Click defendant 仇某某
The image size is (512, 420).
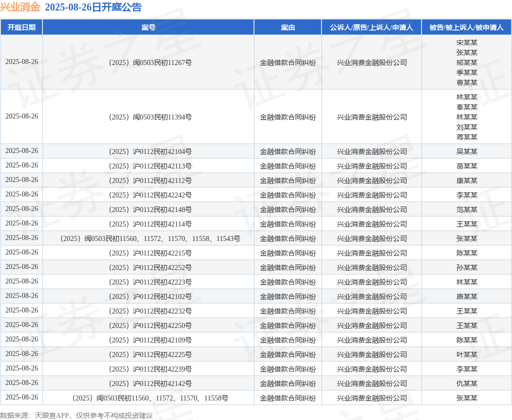(466, 383)
